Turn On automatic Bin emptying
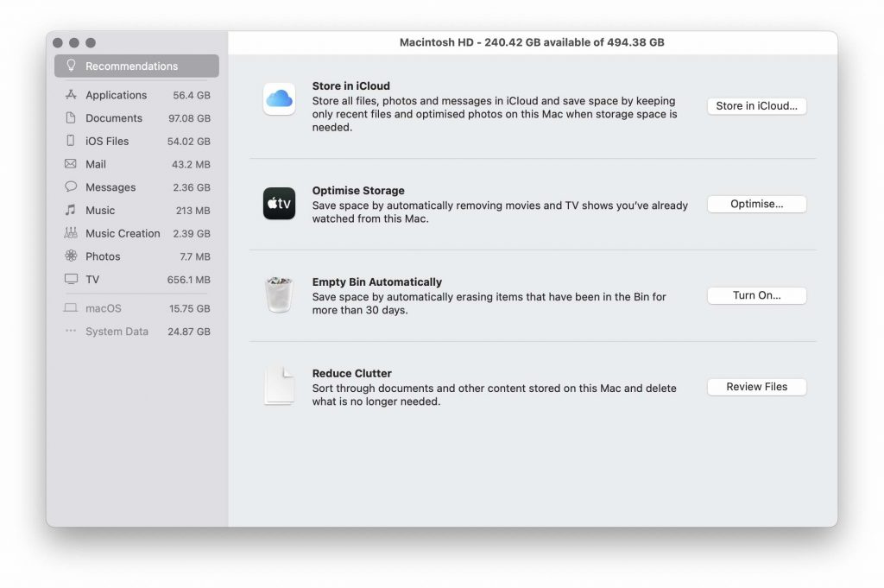The width and height of the screenshot is (884, 588). pos(756,295)
